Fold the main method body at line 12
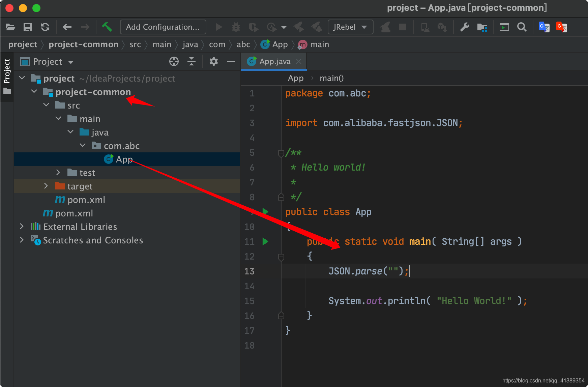Viewport: 588px width, 387px height. (x=281, y=257)
